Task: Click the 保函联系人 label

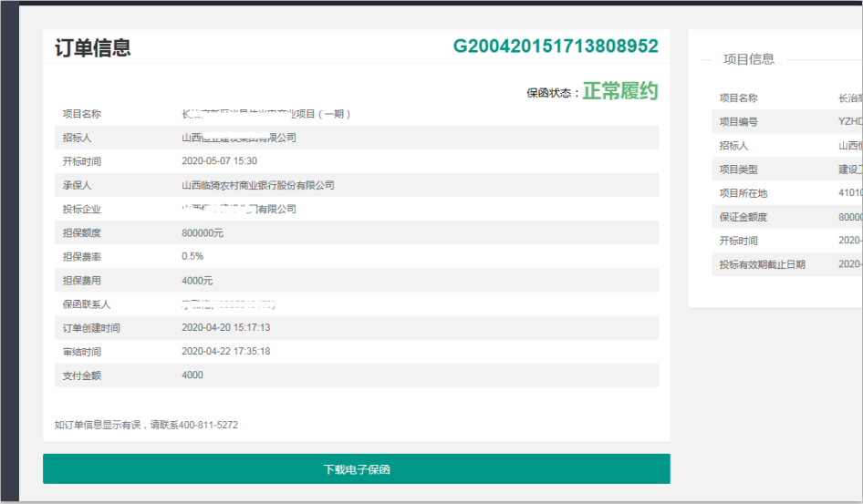Action: coord(87,304)
